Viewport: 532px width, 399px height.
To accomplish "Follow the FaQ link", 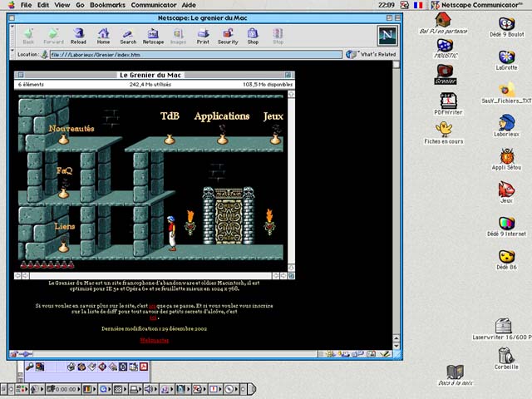I will [65, 170].
